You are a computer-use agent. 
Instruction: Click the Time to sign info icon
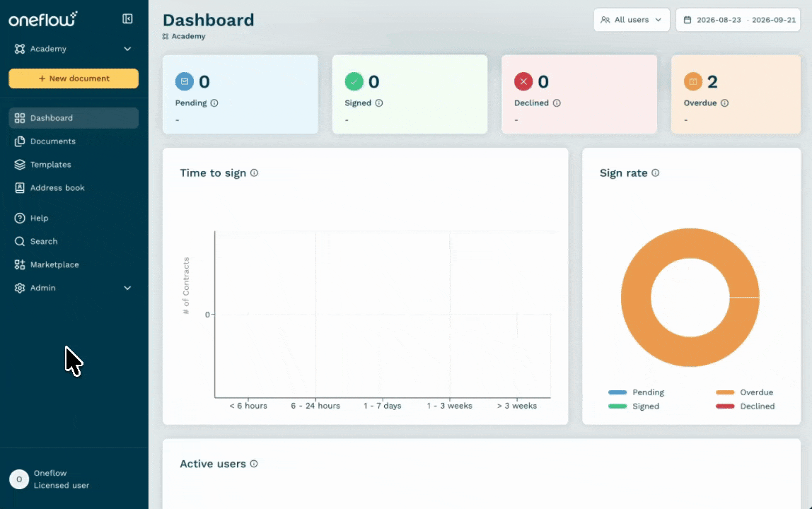tap(254, 173)
